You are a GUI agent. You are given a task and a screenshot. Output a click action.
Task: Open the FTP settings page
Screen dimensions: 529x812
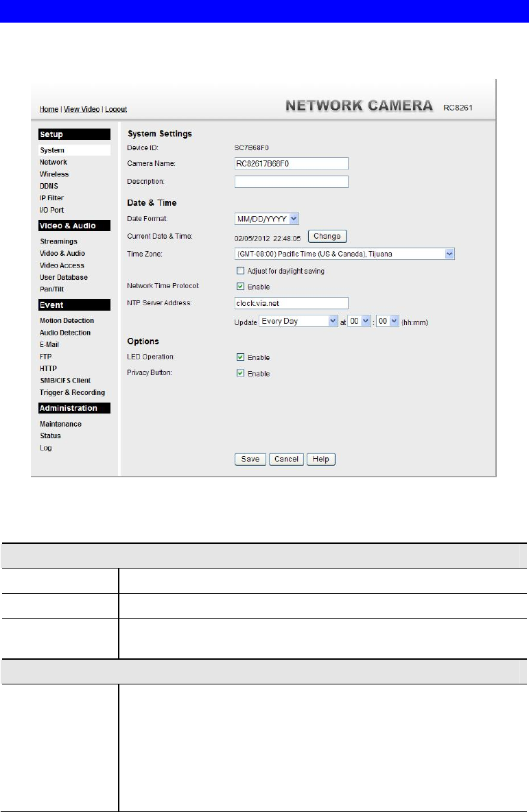pyautogui.click(x=45, y=357)
